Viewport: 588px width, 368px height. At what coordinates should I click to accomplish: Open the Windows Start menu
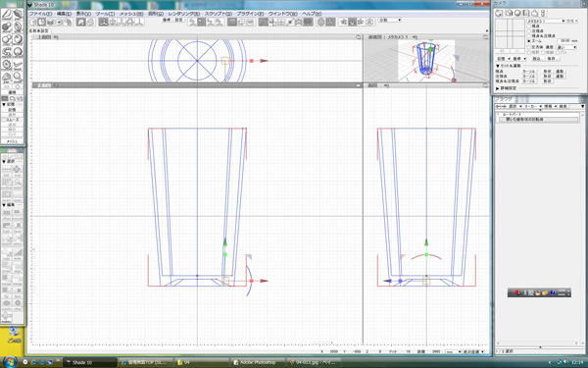[x=9, y=362]
